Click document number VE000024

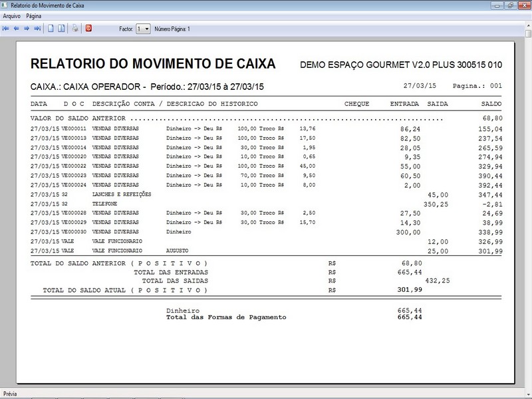74,185
